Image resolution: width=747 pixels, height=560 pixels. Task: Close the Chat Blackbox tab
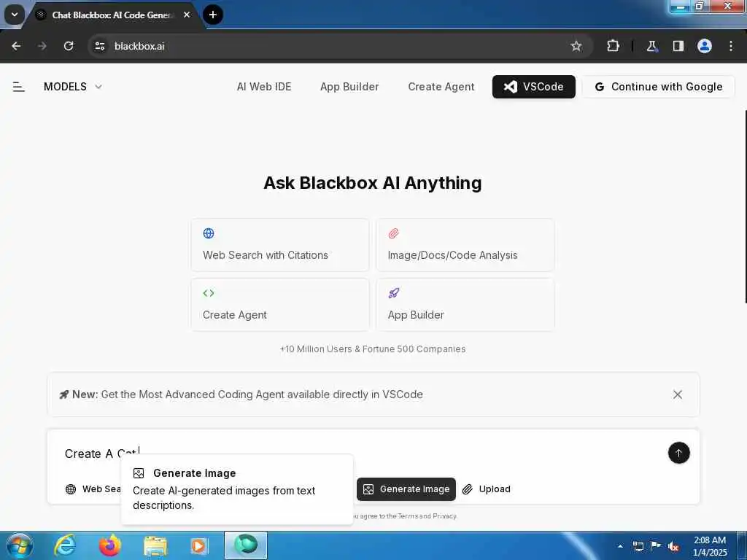(x=187, y=15)
